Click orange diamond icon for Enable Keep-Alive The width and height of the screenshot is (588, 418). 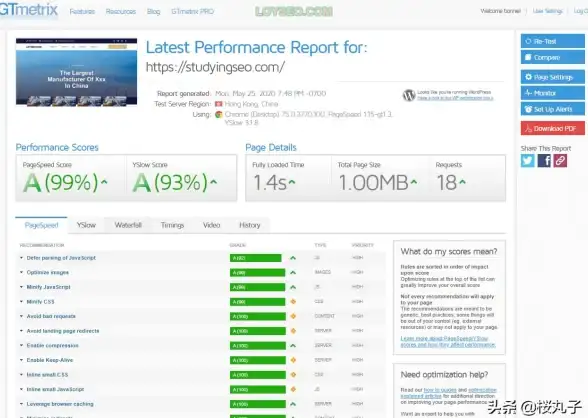[x=293, y=360]
